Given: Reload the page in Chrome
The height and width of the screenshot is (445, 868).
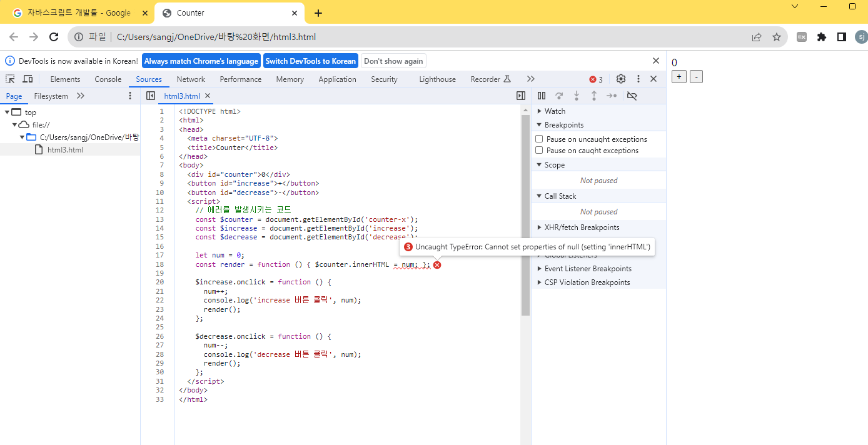Looking at the screenshot, I should pyautogui.click(x=54, y=37).
